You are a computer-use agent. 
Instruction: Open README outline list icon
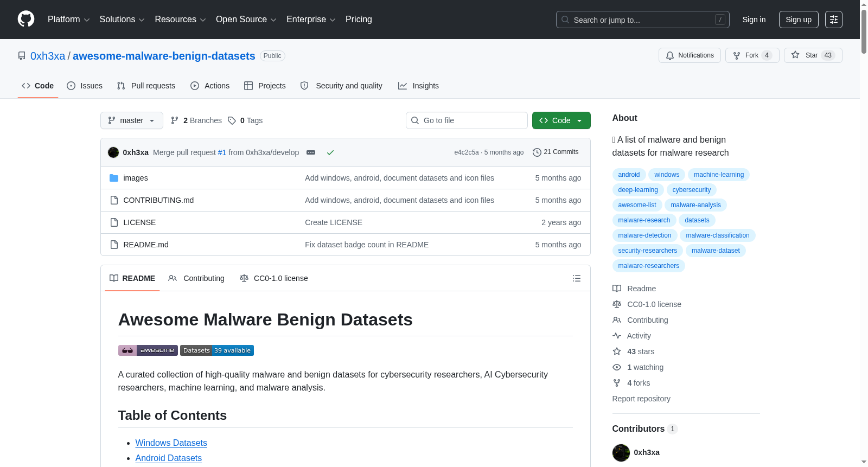point(577,278)
